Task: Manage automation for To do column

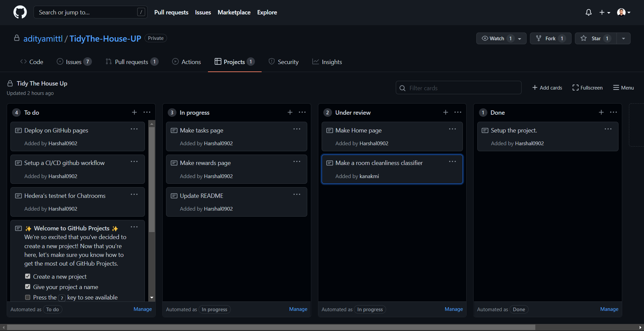Action: [x=143, y=309]
